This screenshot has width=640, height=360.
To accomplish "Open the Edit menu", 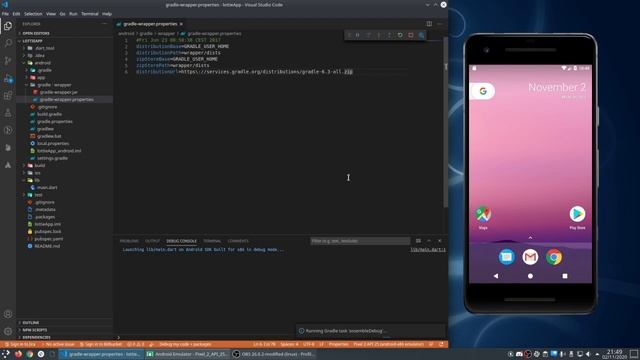I will click(16, 13).
